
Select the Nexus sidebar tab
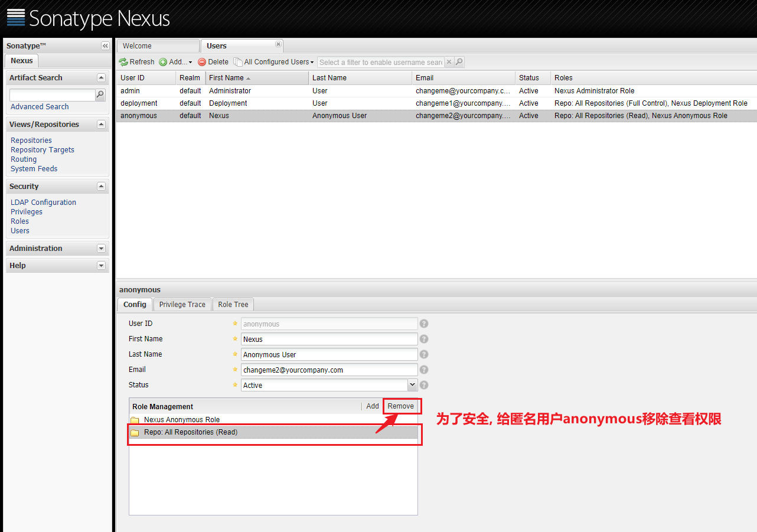pyautogui.click(x=22, y=61)
